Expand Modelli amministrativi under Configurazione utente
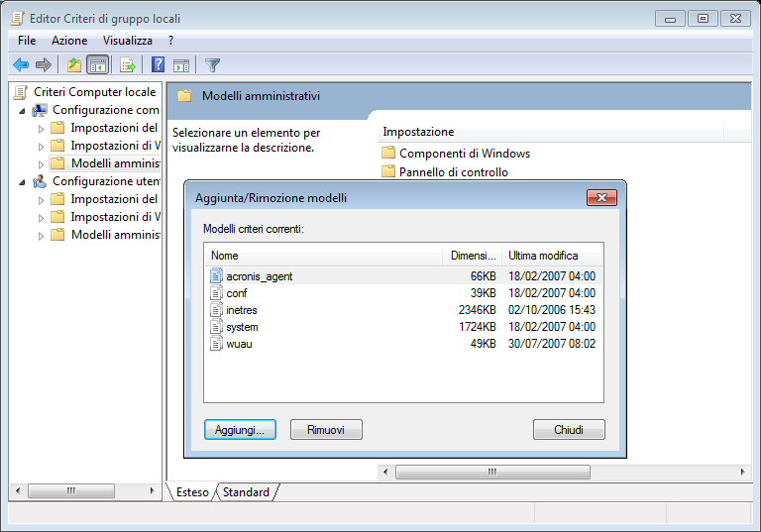The width and height of the screenshot is (761, 532). [x=41, y=236]
